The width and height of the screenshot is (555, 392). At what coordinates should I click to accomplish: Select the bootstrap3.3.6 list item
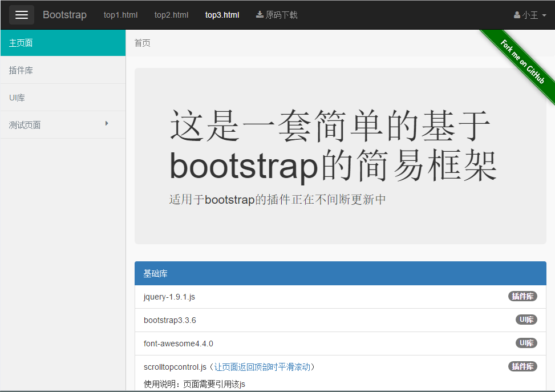point(341,320)
